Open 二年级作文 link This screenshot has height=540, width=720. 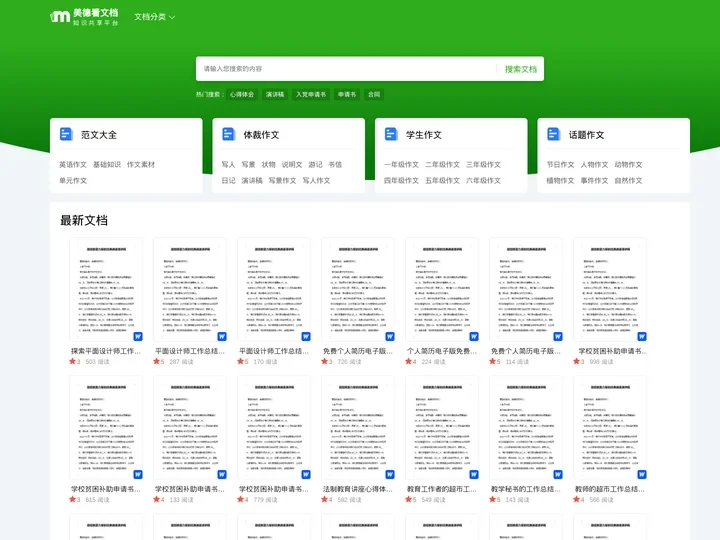442,164
